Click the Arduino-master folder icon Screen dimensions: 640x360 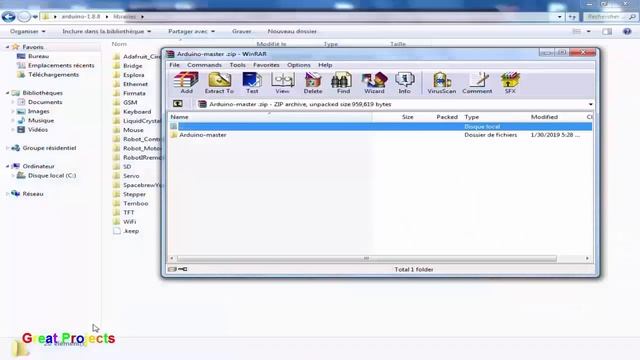pyautogui.click(x=174, y=135)
